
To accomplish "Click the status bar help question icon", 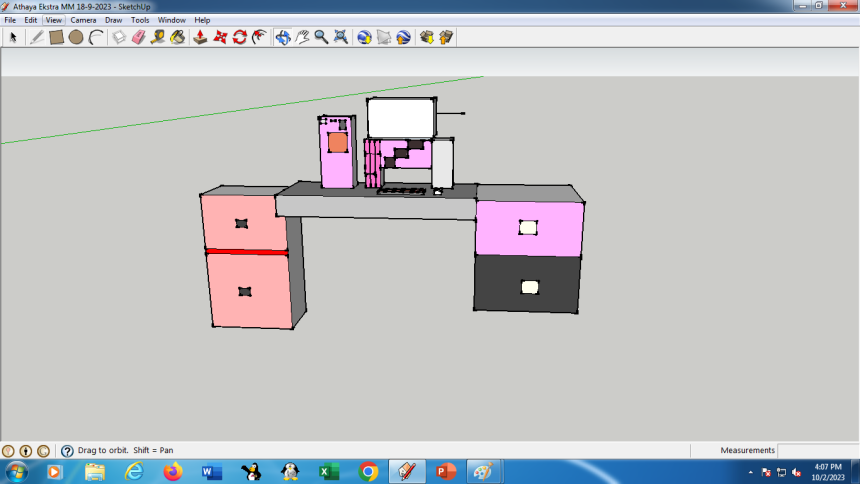I will coord(67,451).
